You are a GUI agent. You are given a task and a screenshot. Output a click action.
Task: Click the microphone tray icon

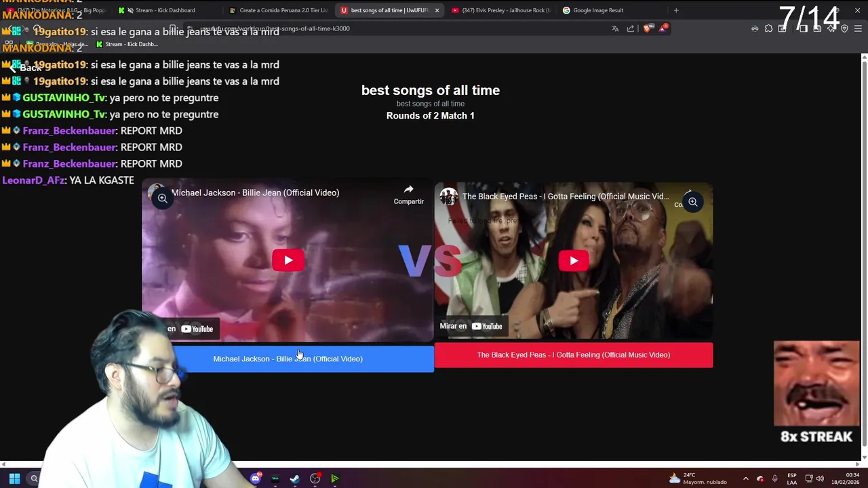(x=774, y=479)
